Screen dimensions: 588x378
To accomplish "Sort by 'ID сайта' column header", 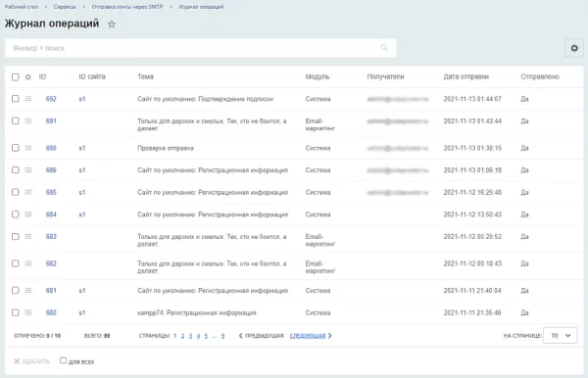I will (x=92, y=76).
